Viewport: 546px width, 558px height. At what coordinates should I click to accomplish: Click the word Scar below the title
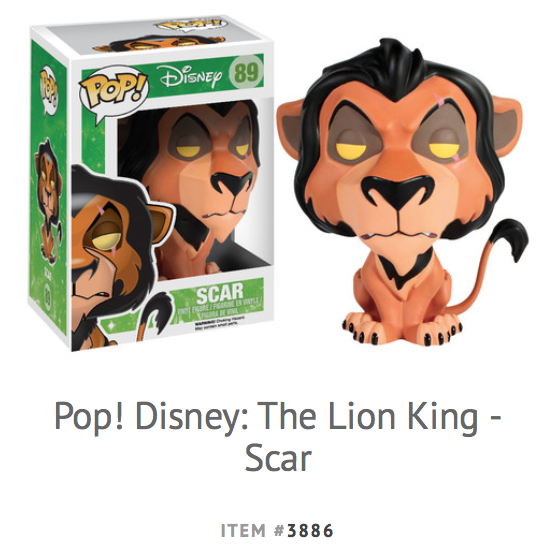coord(278,458)
